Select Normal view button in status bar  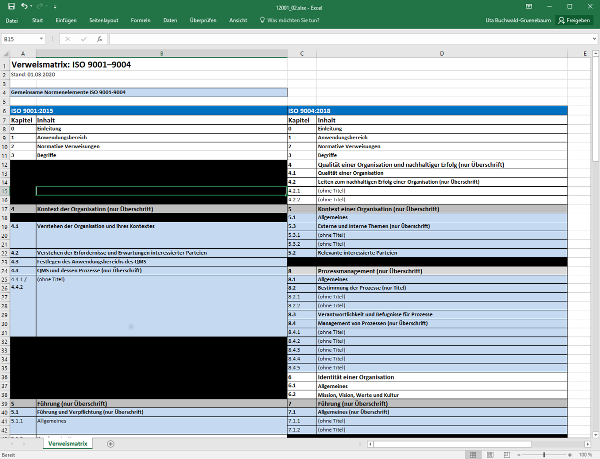click(x=474, y=454)
